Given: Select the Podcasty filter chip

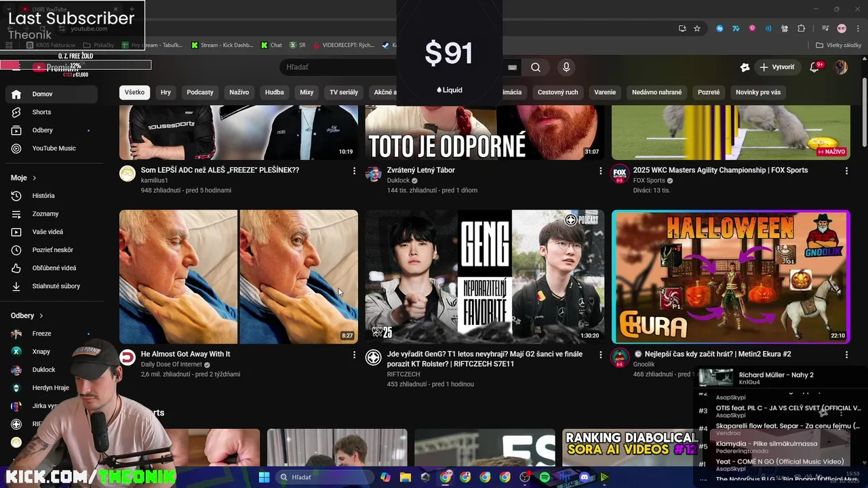Looking at the screenshot, I should tap(200, 92).
